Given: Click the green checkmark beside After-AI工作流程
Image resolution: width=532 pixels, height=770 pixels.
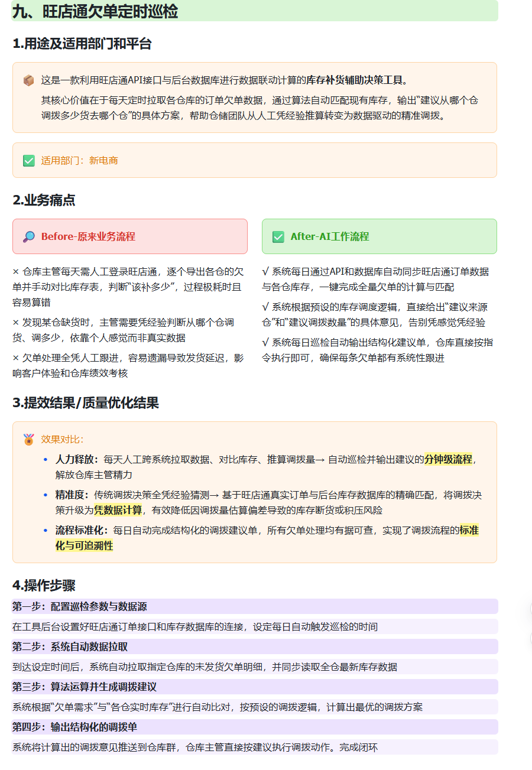Looking at the screenshot, I should [278, 237].
